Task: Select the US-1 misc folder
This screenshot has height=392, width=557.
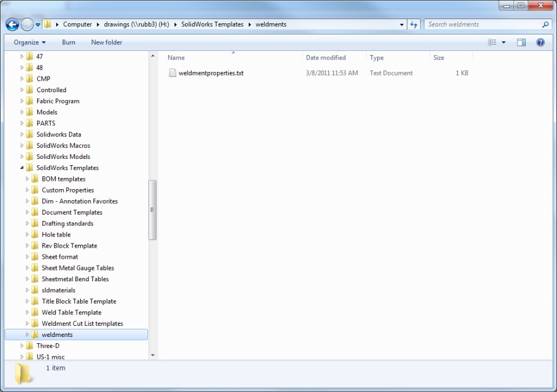Action: (50, 357)
